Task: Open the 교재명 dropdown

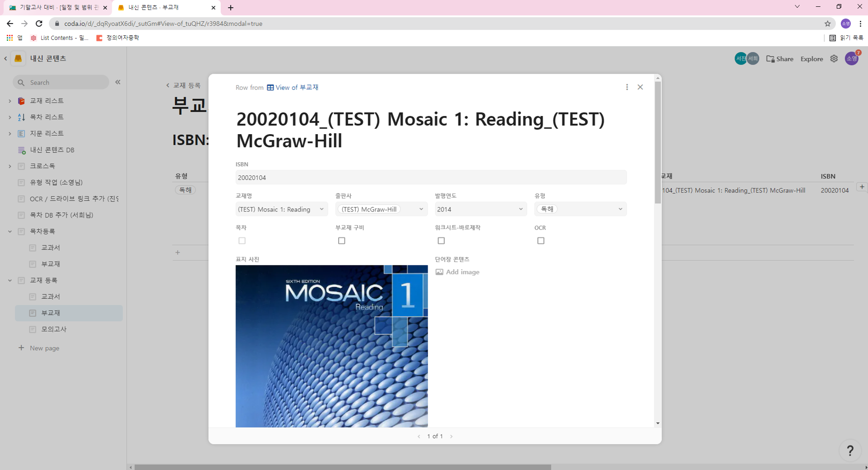Action: (x=282, y=209)
